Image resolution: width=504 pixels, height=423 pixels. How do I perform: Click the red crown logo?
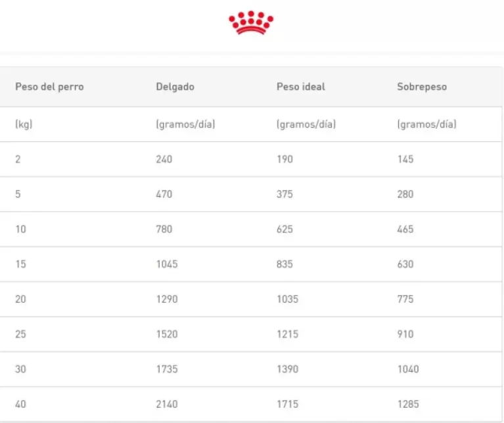point(251,23)
